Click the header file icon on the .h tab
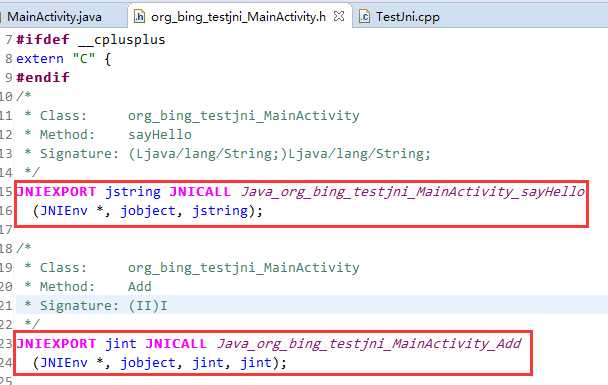 [x=139, y=16]
